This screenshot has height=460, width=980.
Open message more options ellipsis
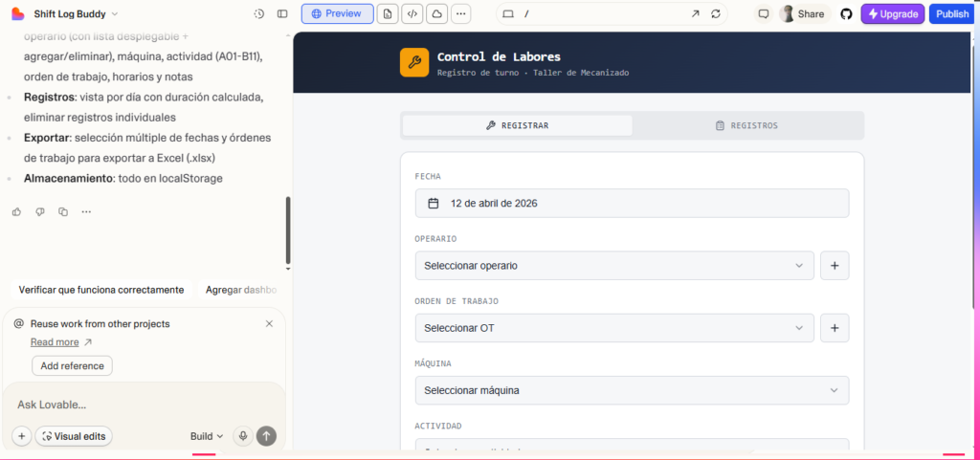[86, 212]
